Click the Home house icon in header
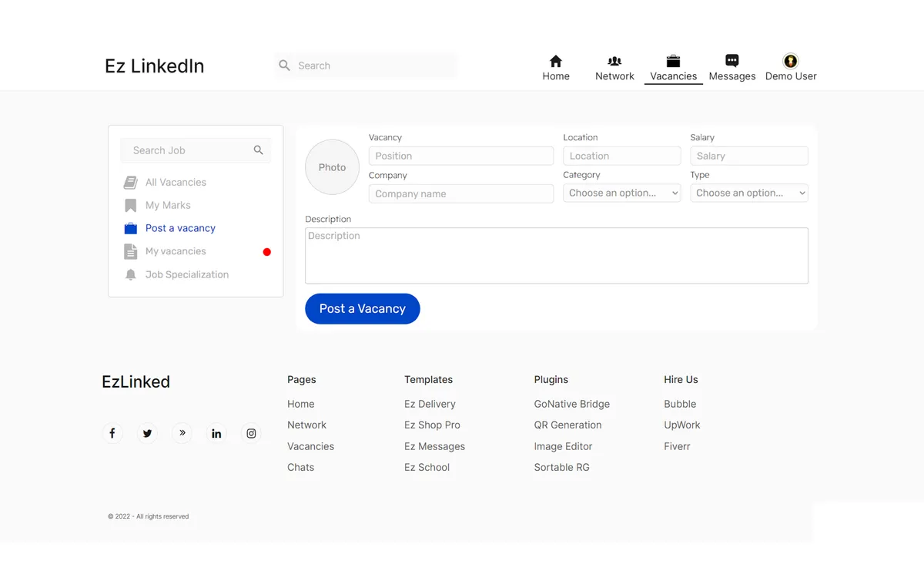The width and height of the screenshot is (924, 578). click(x=556, y=61)
